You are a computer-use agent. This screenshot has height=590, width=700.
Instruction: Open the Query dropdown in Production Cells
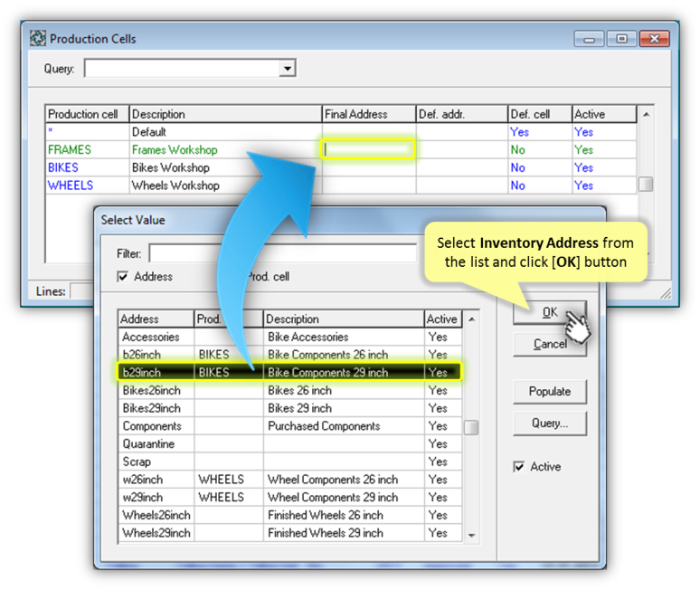tap(287, 69)
